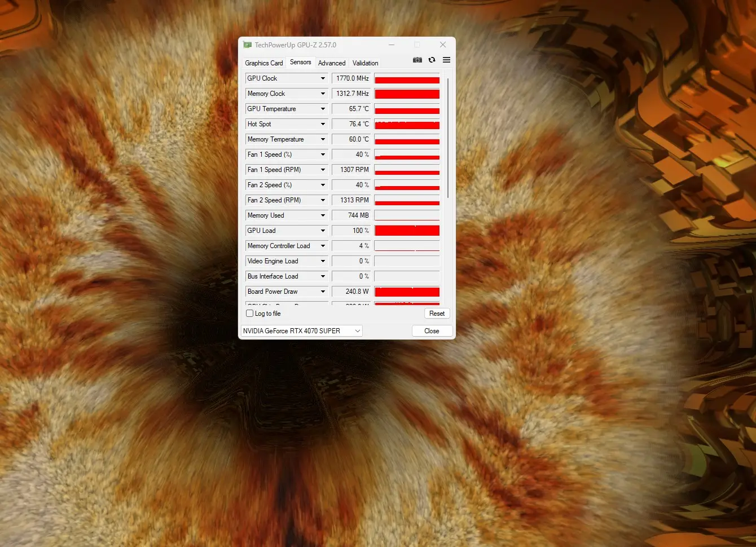Open the Board Power Draw dropdown

pos(323,292)
